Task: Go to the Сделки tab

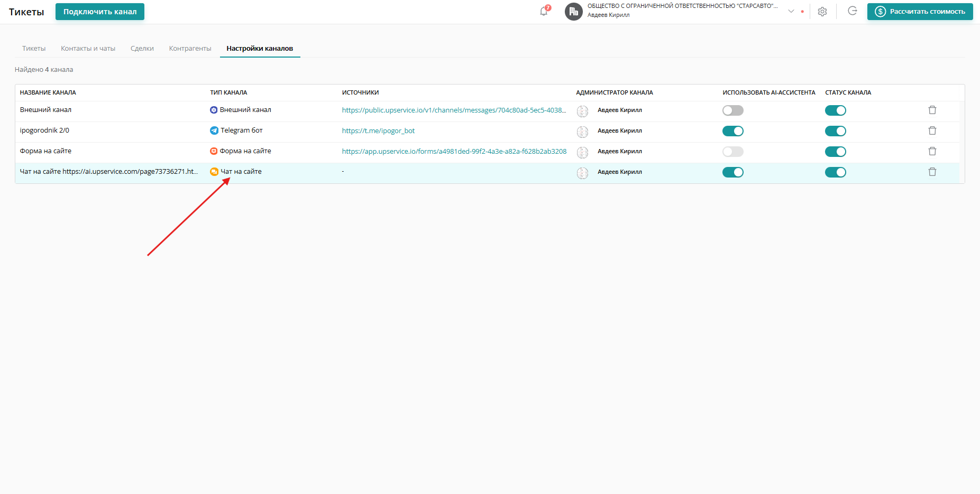Action: 142,48
